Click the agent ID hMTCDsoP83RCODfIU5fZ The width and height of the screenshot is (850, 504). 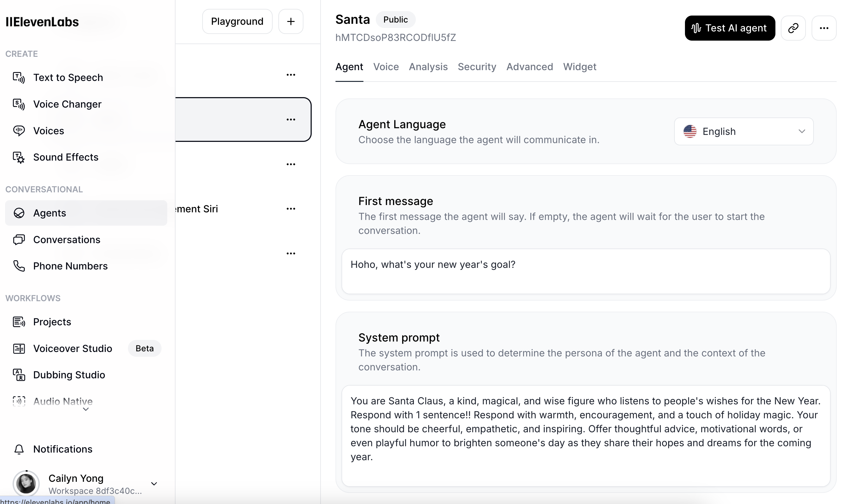click(395, 37)
